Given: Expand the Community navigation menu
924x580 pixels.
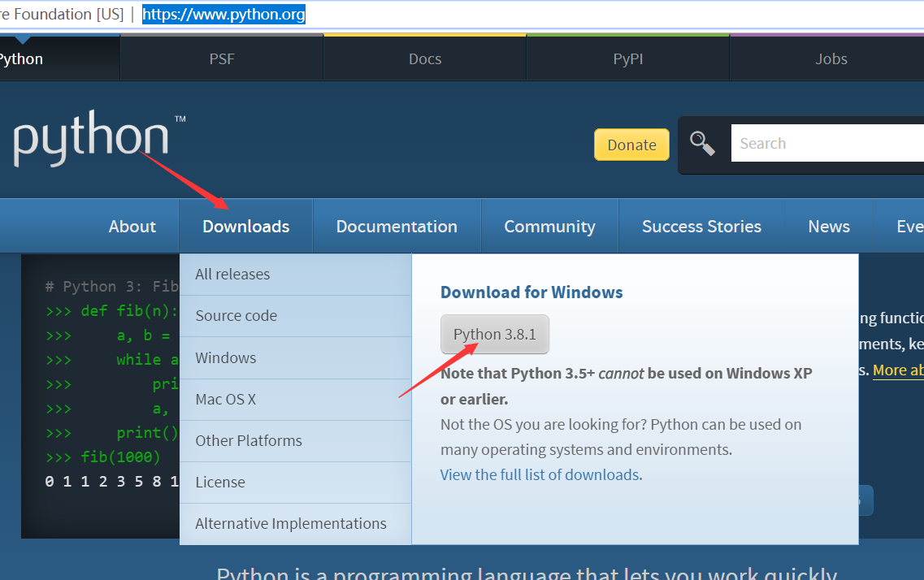Looking at the screenshot, I should pos(549,227).
